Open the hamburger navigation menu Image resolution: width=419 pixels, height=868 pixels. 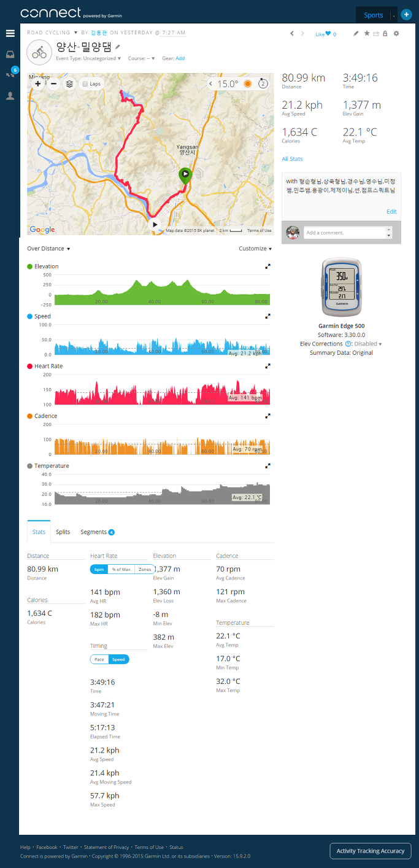click(x=10, y=33)
